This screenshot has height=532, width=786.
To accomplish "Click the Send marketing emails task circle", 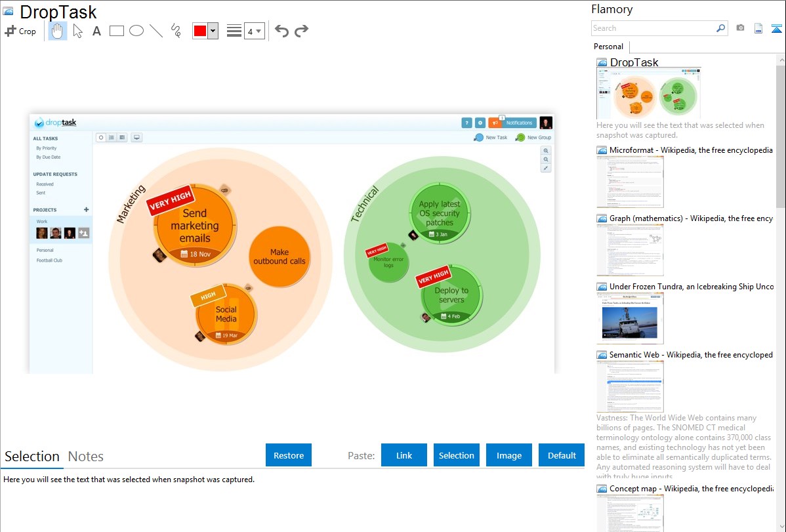I will click(x=195, y=226).
